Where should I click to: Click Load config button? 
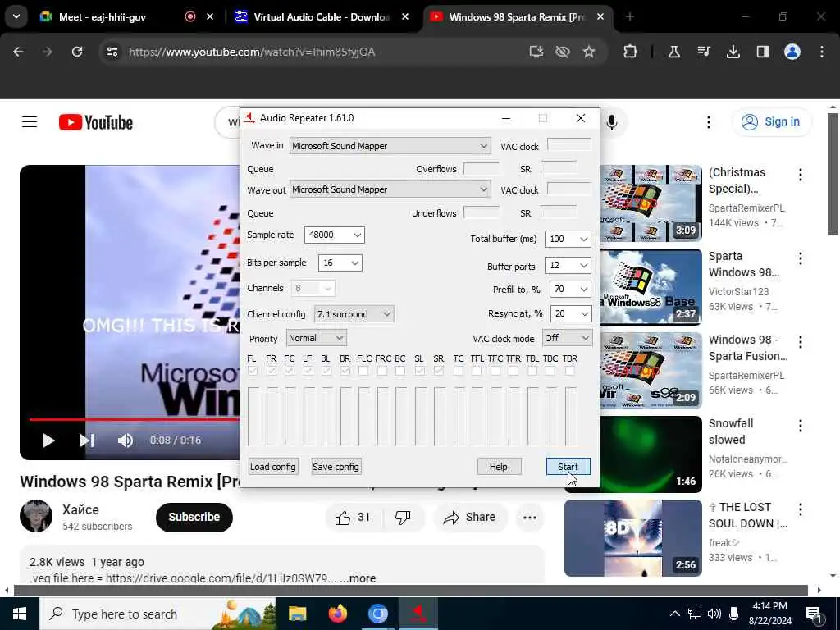click(272, 467)
